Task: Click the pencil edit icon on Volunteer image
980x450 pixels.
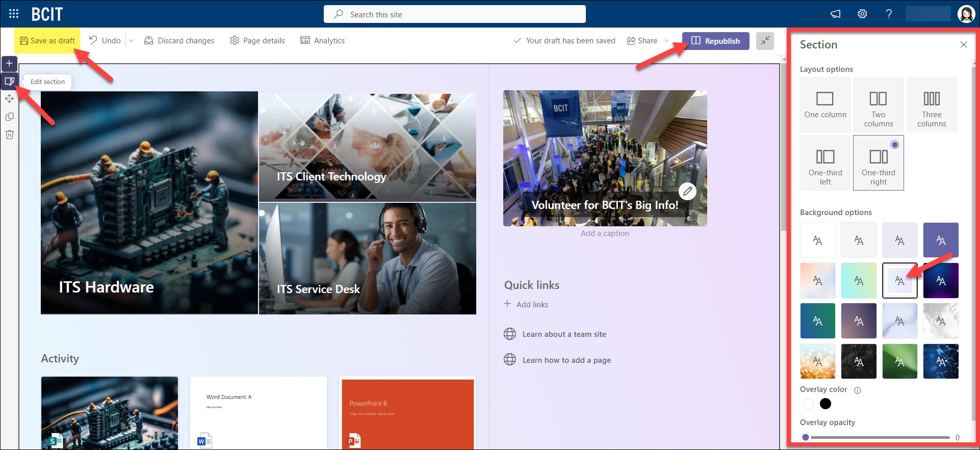Action: [x=687, y=191]
